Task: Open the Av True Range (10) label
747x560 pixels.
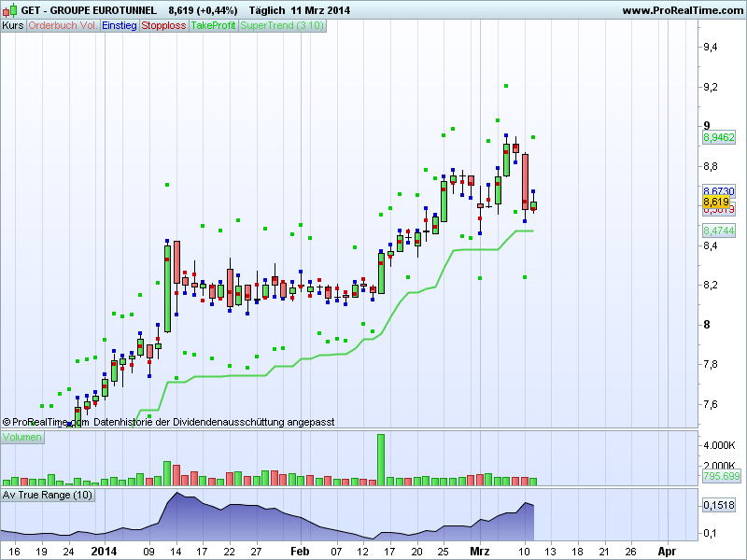Action: click(x=48, y=496)
